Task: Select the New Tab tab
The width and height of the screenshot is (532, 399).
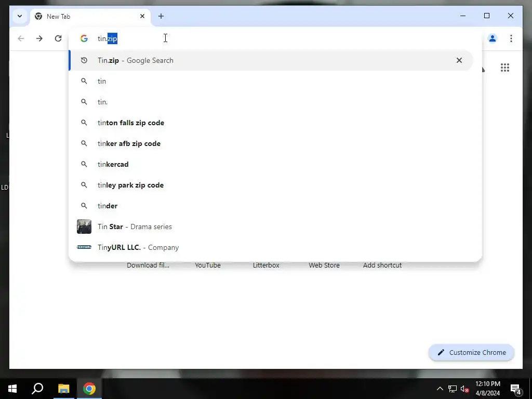Action: click(90, 16)
